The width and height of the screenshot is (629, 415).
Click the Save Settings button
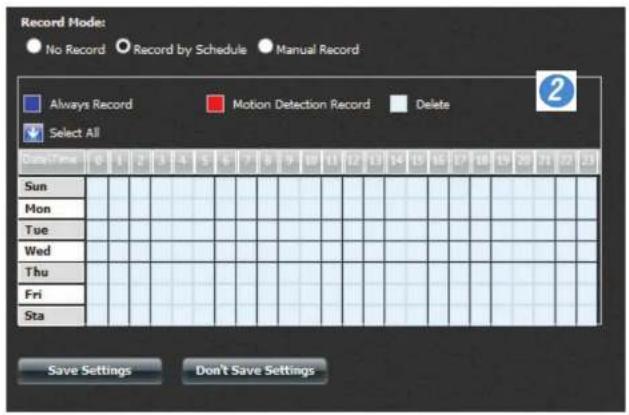(90, 371)
